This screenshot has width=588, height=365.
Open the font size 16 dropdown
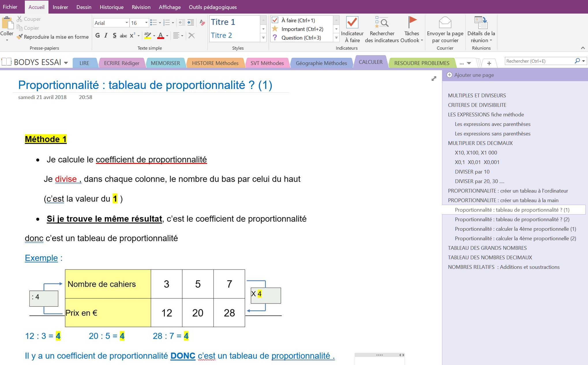coord(146,23)
